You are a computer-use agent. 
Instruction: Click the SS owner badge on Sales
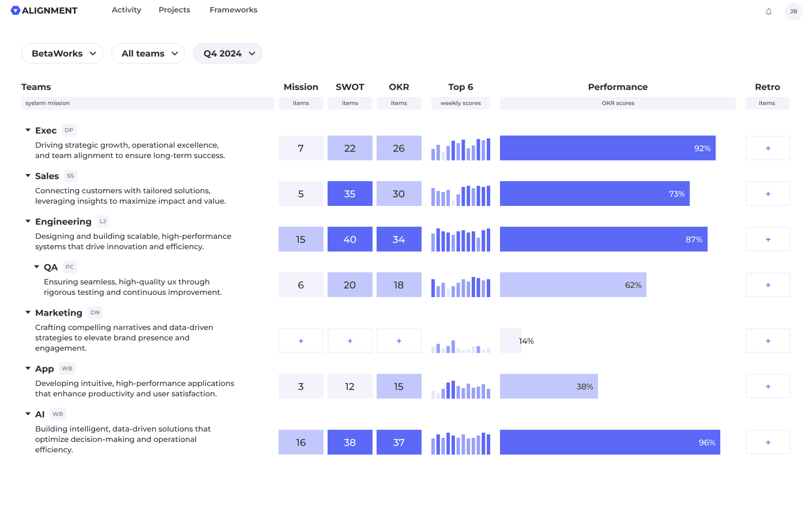tap(70, 176)
